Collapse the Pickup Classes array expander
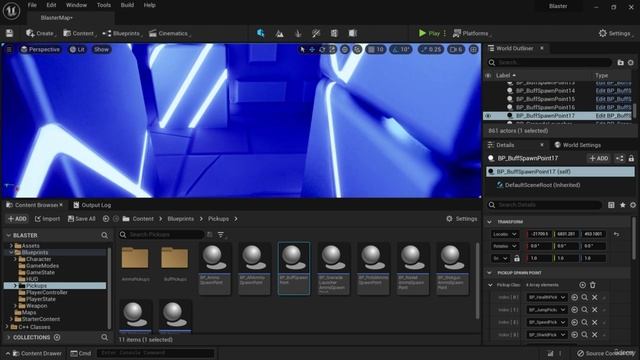Viewport: 640px width, 360px height. point(491,285)
